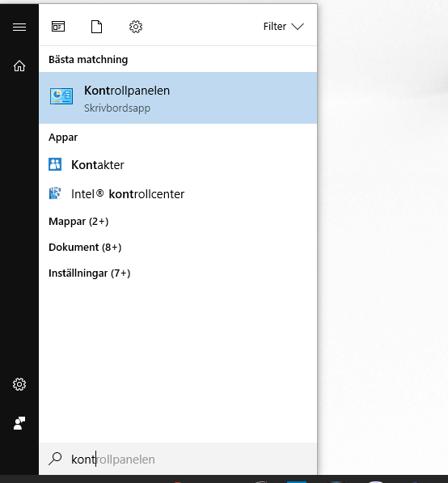
Task: Click the Filter chevron arrow
Action: pyautogui.click(x=298, y=27)
